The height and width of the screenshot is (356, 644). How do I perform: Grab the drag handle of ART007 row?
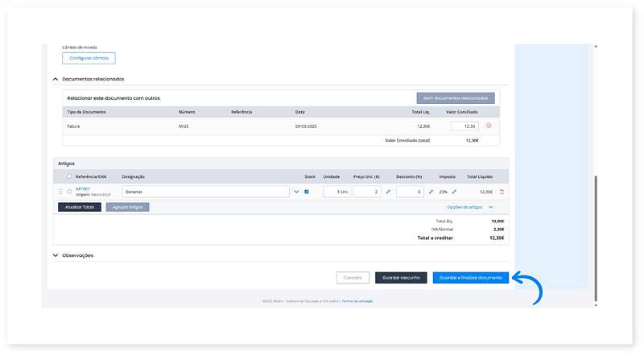click(60, 192)
